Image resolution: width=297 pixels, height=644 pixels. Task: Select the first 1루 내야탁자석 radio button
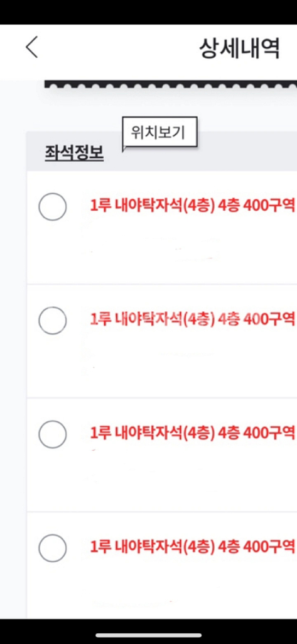(x=53, y=206)
